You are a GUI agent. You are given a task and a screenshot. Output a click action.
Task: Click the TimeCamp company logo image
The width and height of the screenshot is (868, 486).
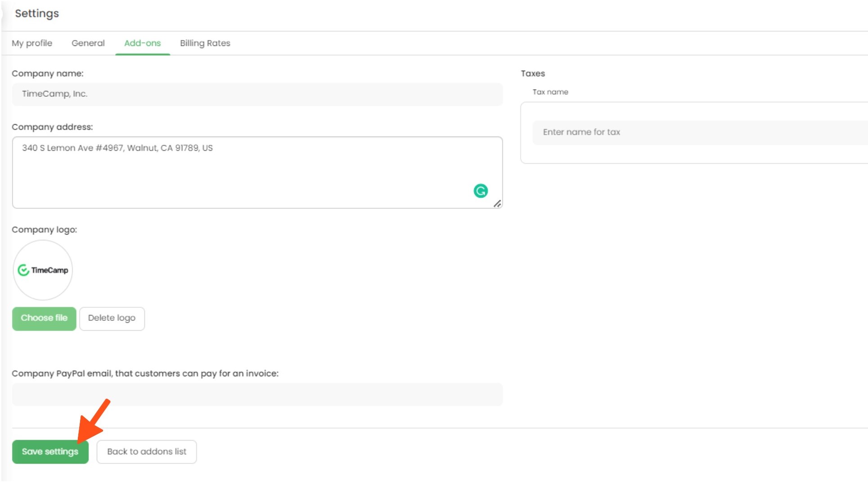click(x=43, y=270)
